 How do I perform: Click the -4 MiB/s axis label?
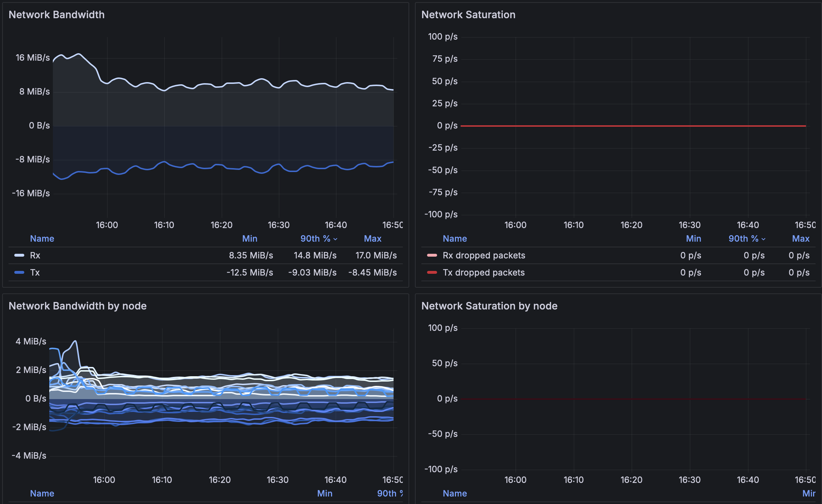point(29,455)
